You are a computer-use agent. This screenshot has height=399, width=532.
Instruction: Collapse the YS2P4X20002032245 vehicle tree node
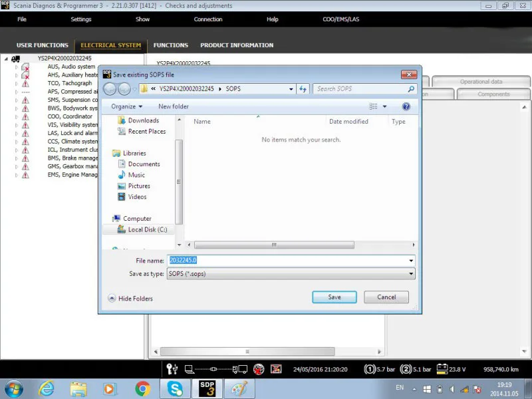point(6,59)
